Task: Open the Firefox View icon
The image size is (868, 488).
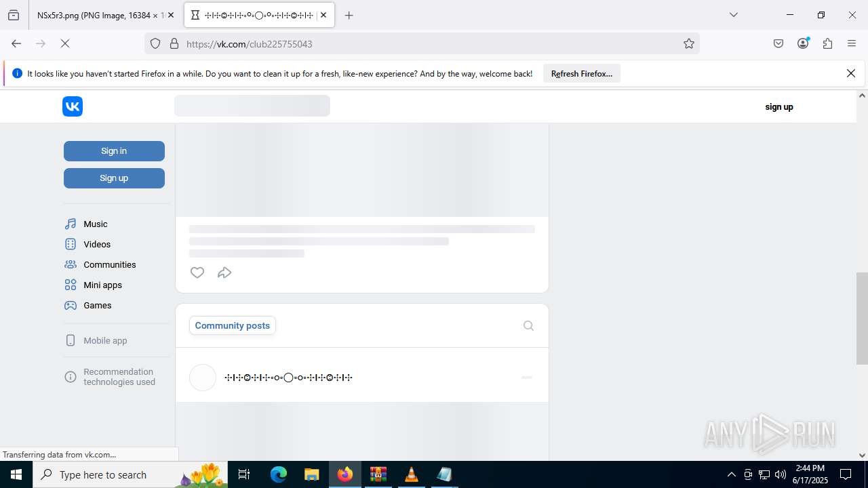Action: click(x=14, y=15)
